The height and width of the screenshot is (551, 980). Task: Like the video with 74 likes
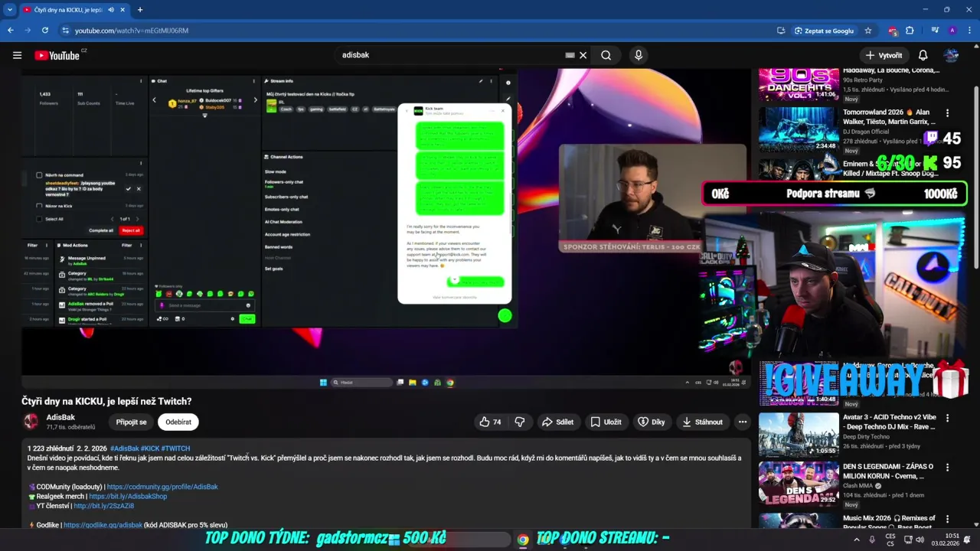tap(490, 422)
